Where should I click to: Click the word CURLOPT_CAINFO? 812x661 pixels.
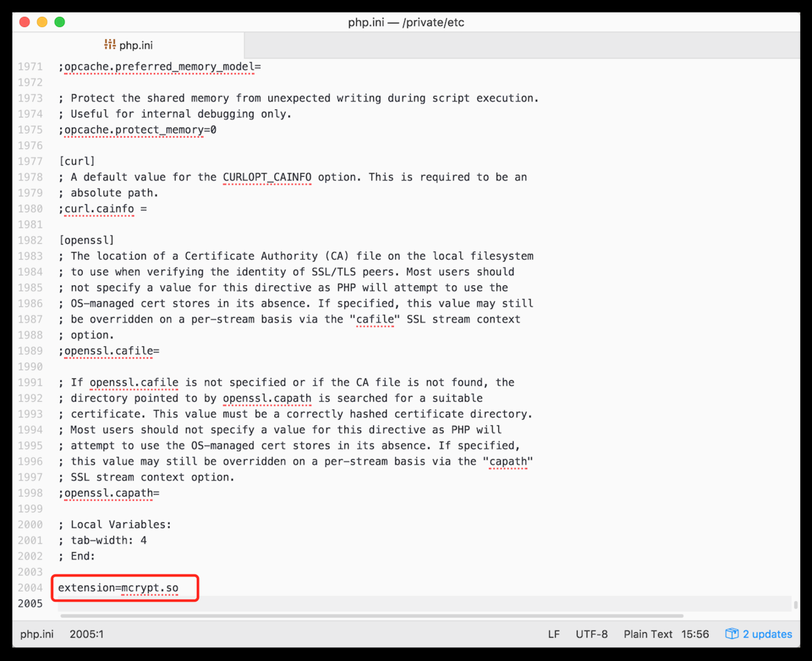267,177
